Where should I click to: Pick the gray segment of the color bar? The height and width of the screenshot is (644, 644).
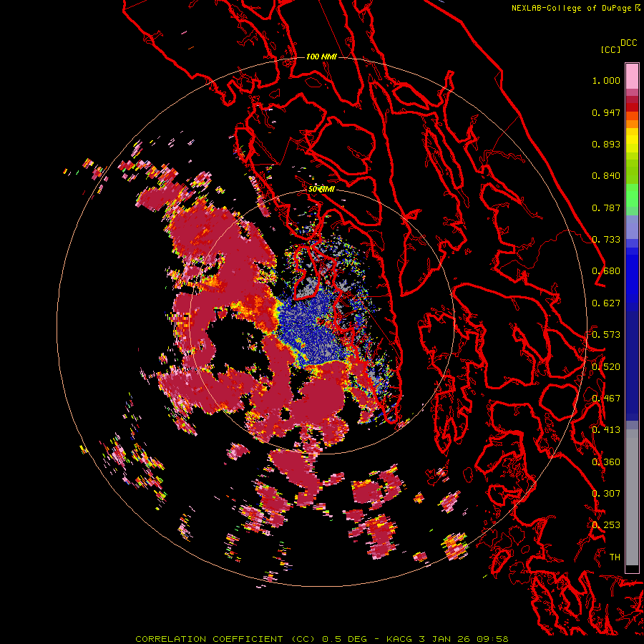point(632,497)
